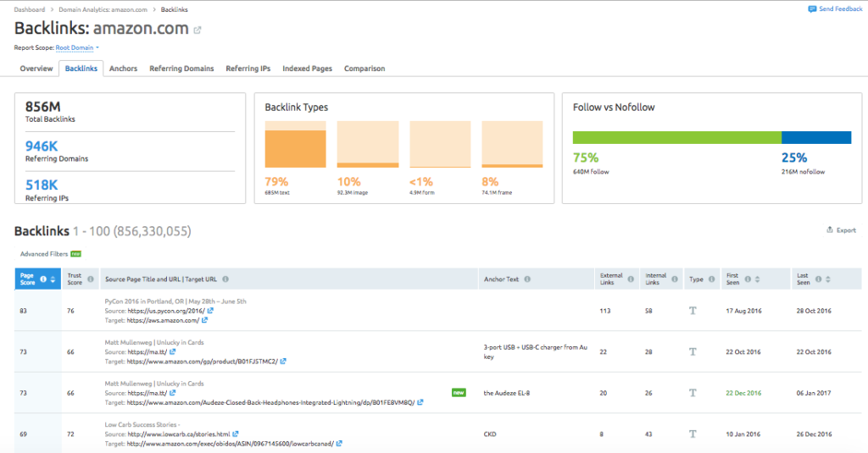The image size is (868, 453).
Task: Open amazon.com external link icon beside title
Action: [197, 30]
